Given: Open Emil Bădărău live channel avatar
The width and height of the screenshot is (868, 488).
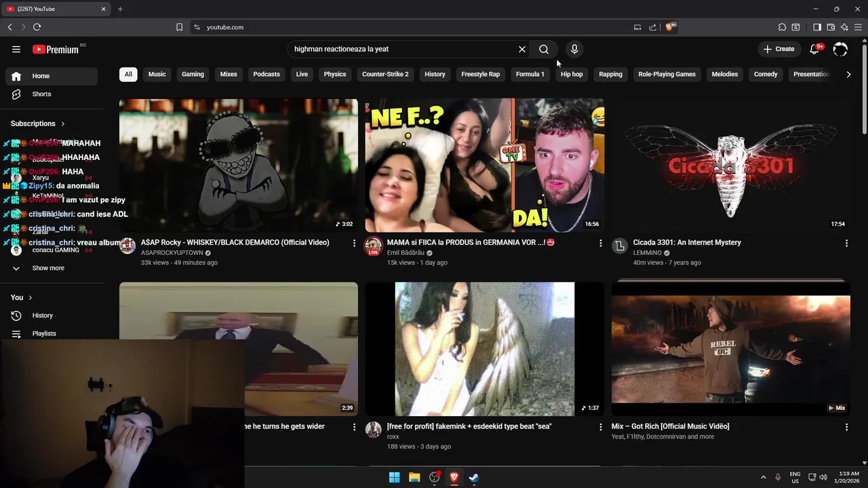Looking at the screenshot, I should click(374, 246).
